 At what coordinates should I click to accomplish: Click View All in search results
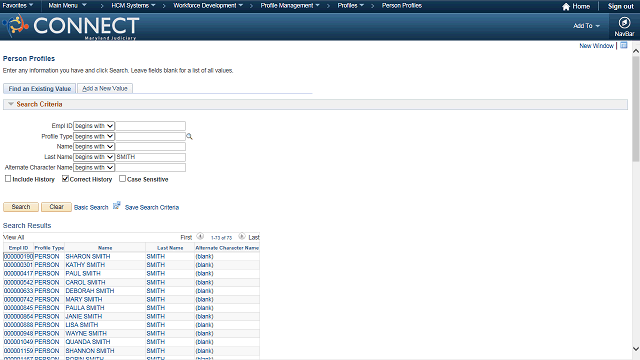(x=13, y=237)
